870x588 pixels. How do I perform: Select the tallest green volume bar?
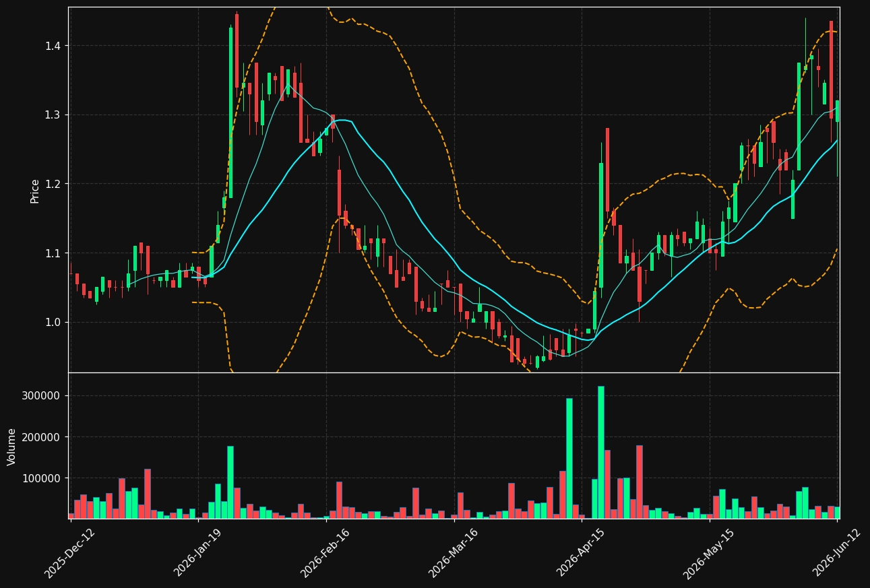(x=600, y=453)
